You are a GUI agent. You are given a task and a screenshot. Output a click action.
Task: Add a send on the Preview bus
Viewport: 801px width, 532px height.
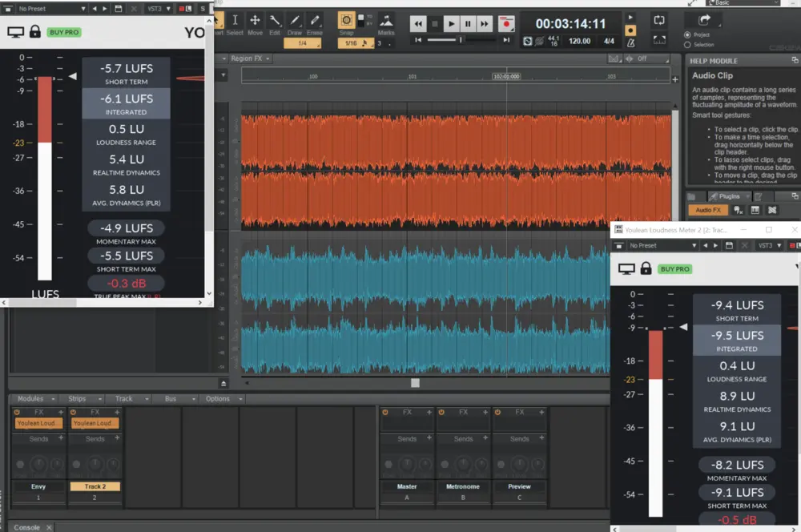point(541,437)
